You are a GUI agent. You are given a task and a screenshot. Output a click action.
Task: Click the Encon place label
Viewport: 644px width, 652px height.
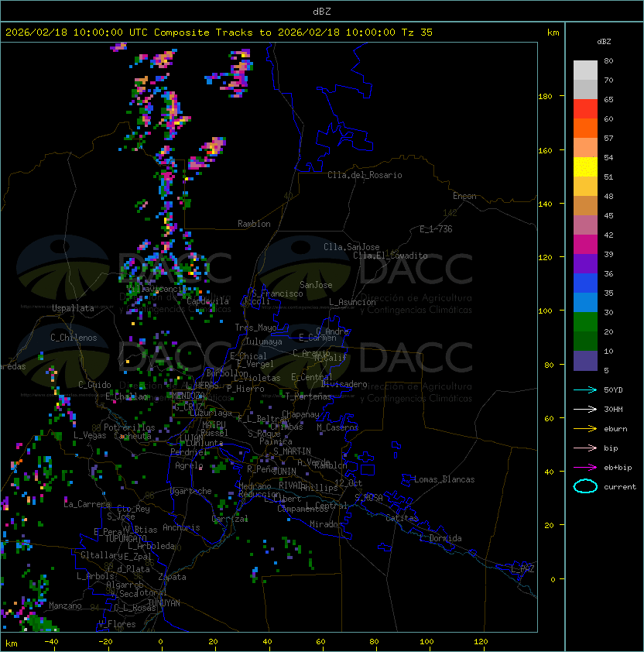point(464,196)
